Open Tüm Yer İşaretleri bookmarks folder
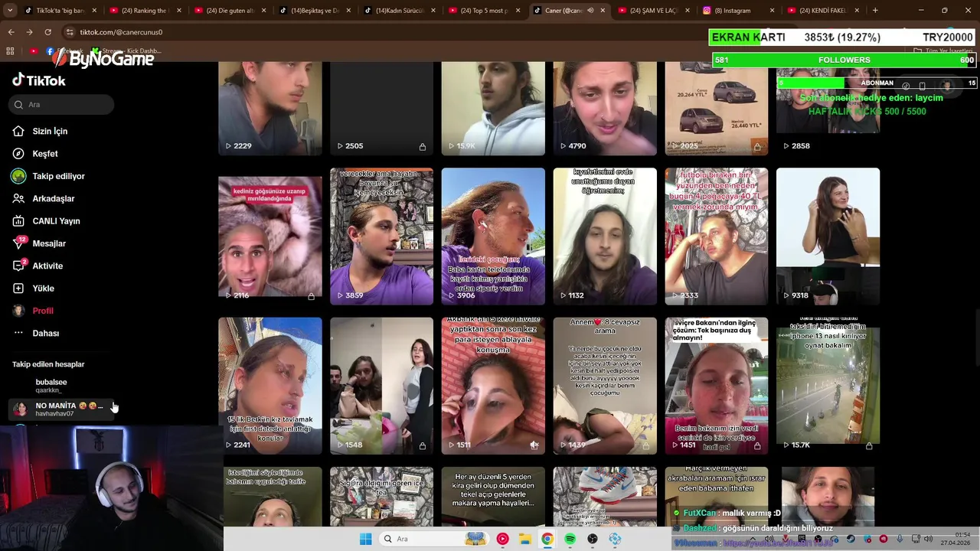Viewport: 980px width, 551px height. pos(942,51)
